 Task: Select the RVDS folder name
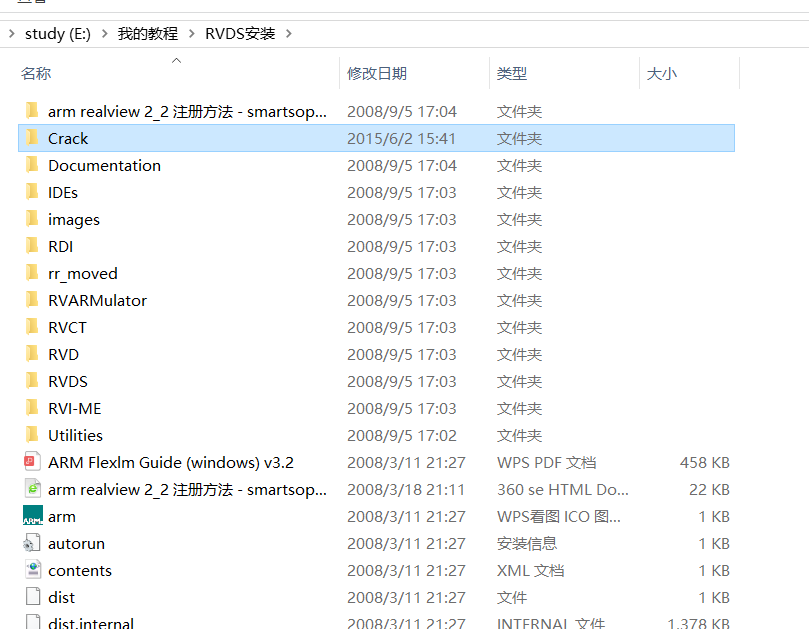point(68,382)
